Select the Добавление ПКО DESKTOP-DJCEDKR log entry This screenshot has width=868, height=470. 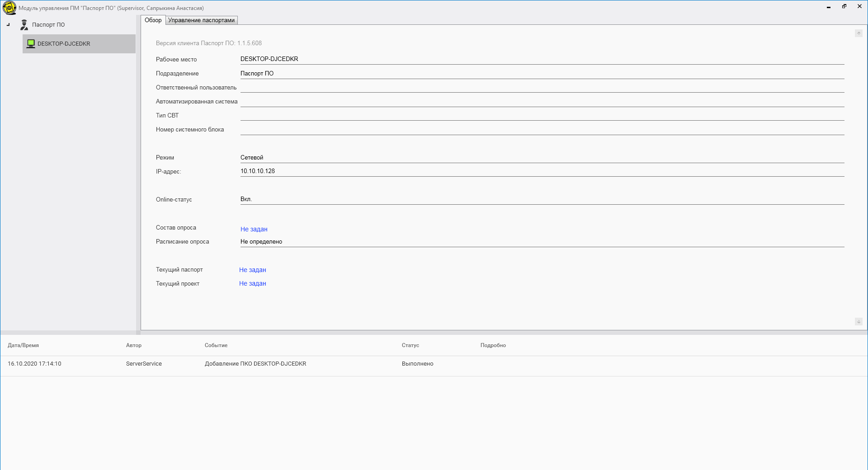255,364
